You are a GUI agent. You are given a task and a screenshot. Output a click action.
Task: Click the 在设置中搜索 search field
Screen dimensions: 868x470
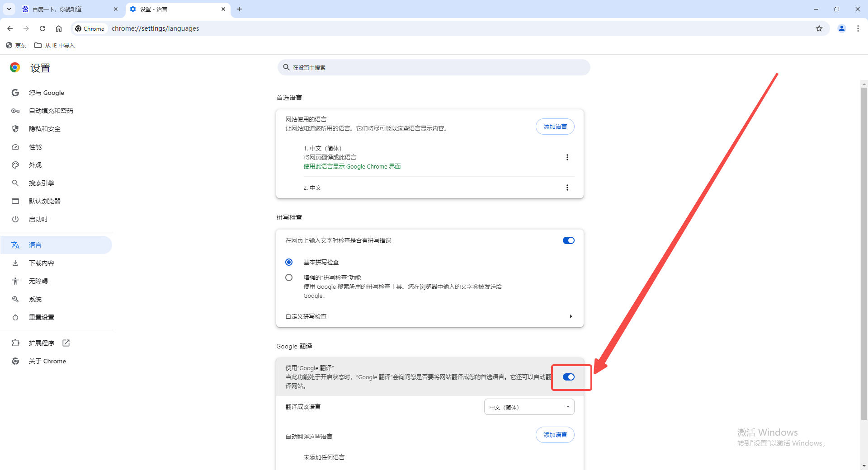(x=434, y=67)
